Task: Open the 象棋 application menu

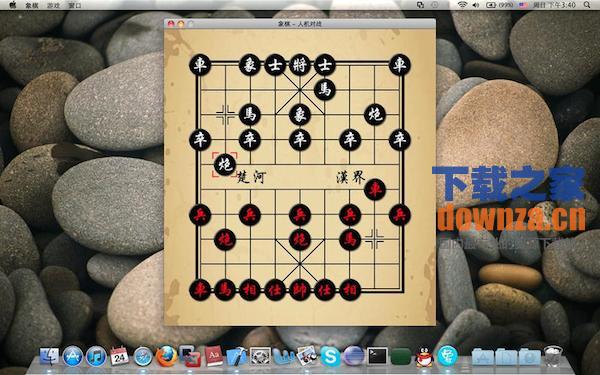Action: [x=32, y=5]
